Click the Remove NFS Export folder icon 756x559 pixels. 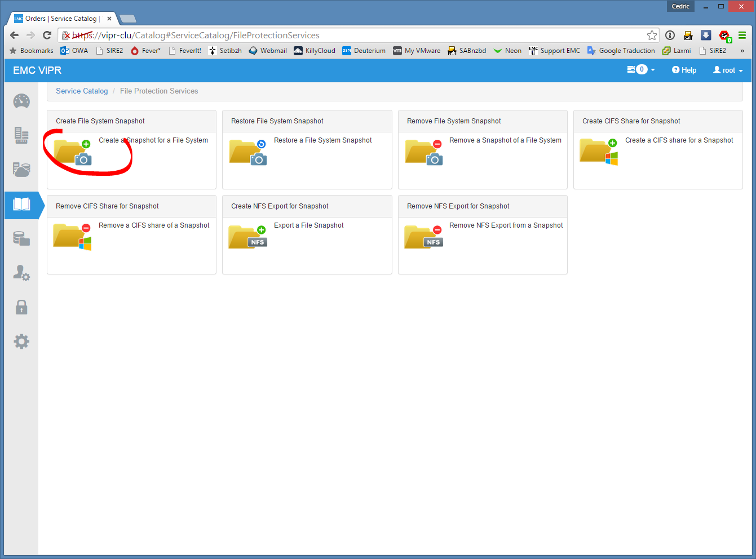pyautogui.click(x=424, y=237)
